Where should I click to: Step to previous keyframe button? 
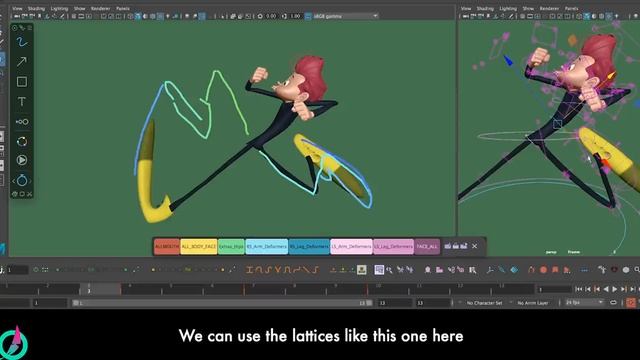pyautogui.click(x=597, y=289)
